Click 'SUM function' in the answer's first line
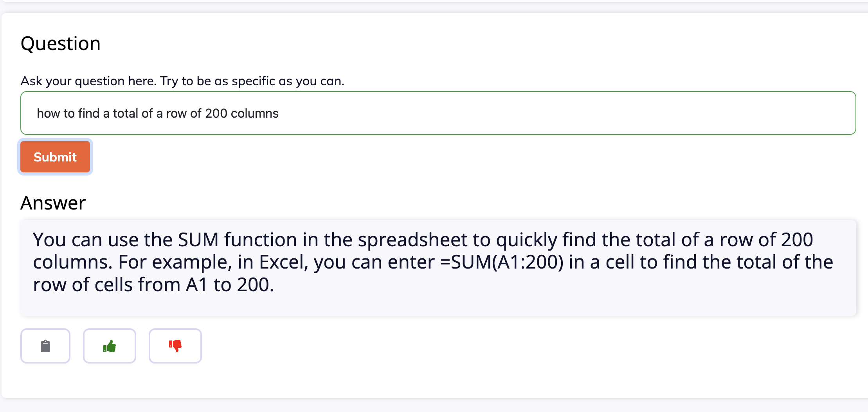 tap(238, 240)
